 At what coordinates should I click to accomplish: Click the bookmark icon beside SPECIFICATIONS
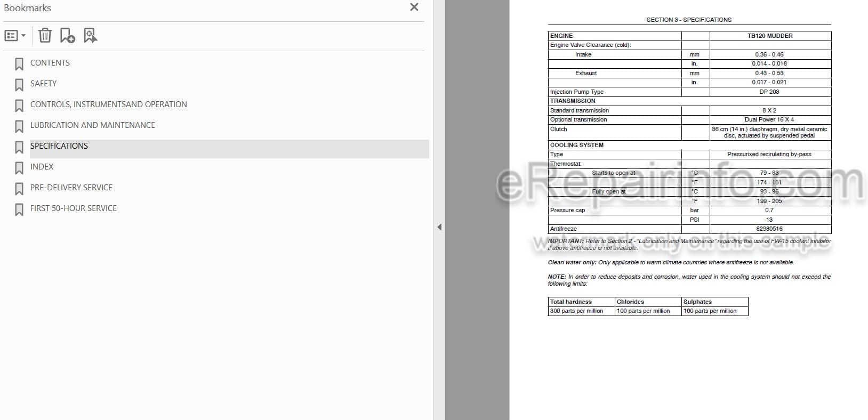click(x=19, y=147)
